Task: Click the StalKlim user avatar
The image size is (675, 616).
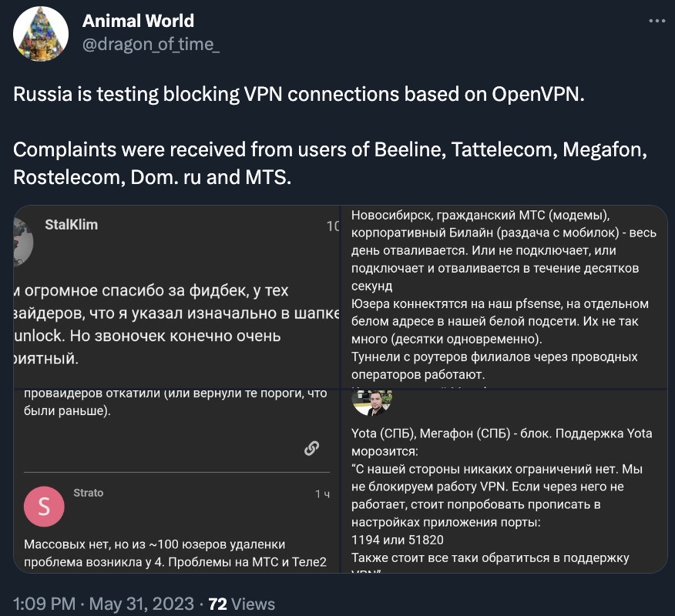Action: [24, 241]
